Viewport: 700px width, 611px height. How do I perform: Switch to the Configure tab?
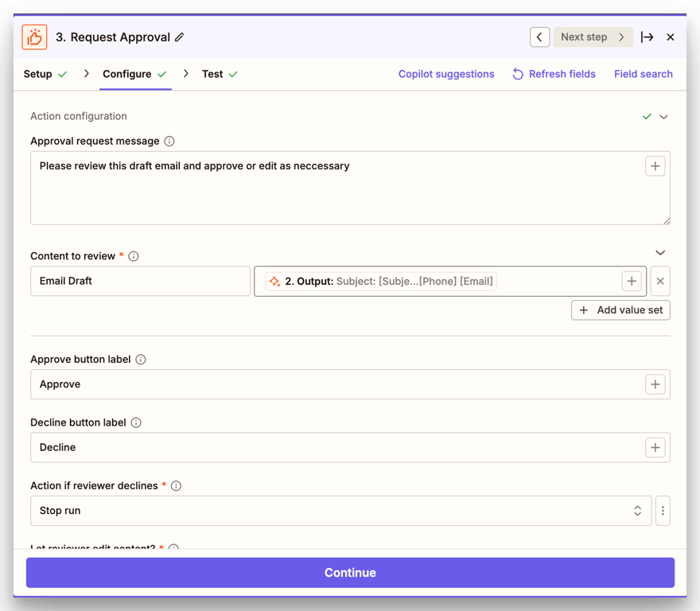[x=134, y=74]
